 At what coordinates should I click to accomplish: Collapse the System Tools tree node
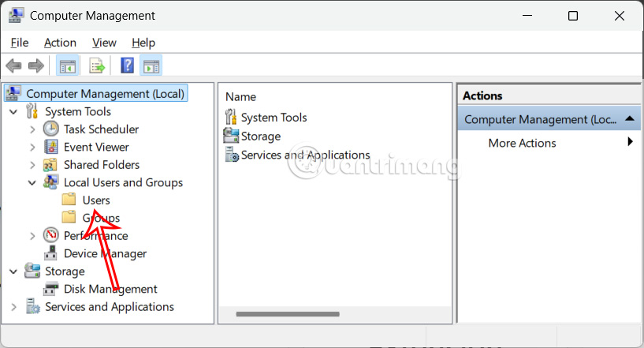tap(13, 112)
